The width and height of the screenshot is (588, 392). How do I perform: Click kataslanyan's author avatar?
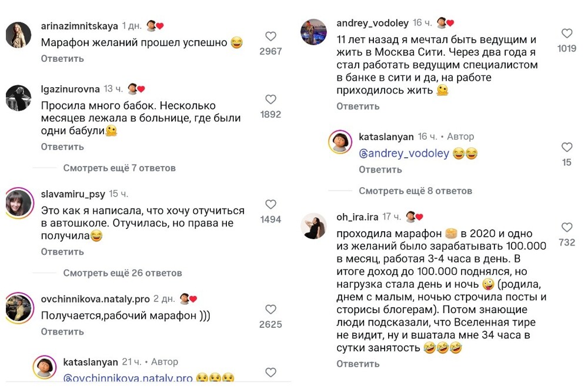click(340, 142)
